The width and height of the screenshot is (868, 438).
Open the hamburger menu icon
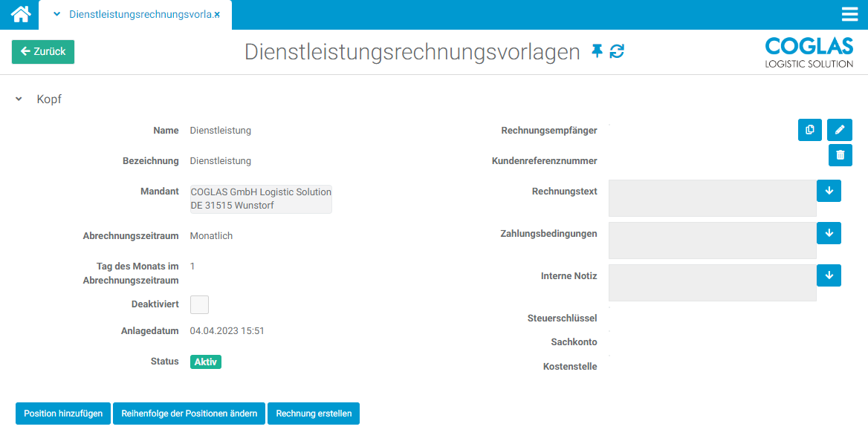pos(849,15)
